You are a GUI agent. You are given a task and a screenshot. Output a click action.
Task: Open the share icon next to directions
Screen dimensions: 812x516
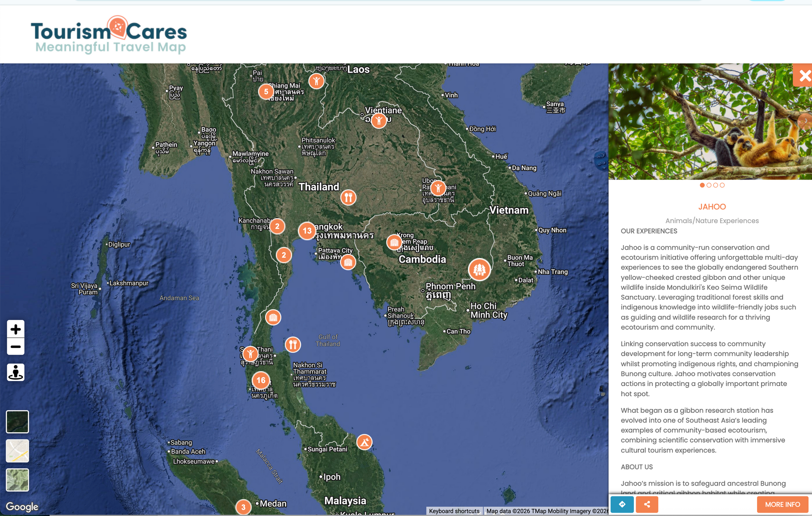(x=647, y=504)
